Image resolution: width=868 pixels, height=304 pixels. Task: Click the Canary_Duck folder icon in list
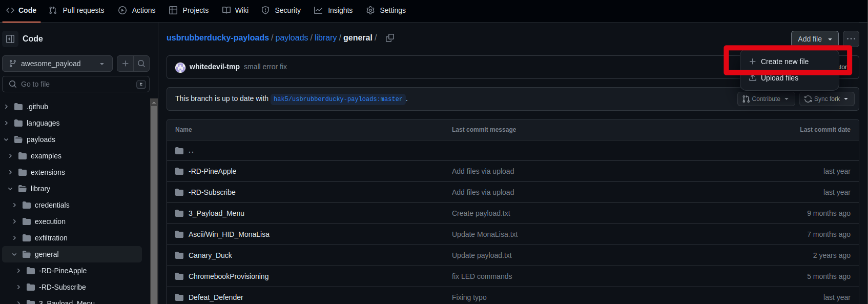pos(179,255)
